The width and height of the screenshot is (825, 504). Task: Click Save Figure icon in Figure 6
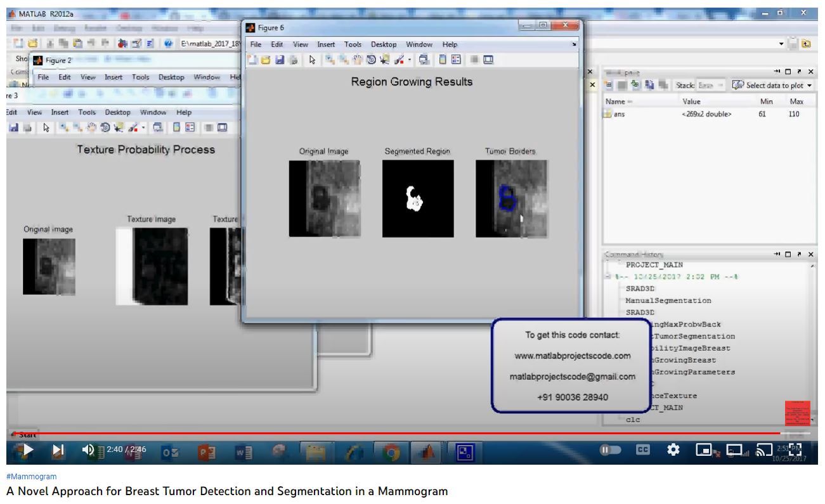(x=280, y=60)
